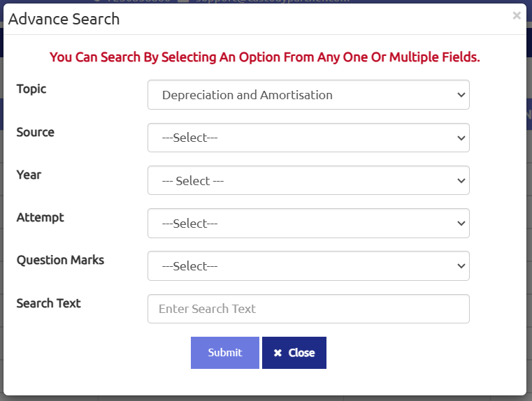532x401 pixels.
Task: Expand the Source dropdown
Action: coord(308,138)
